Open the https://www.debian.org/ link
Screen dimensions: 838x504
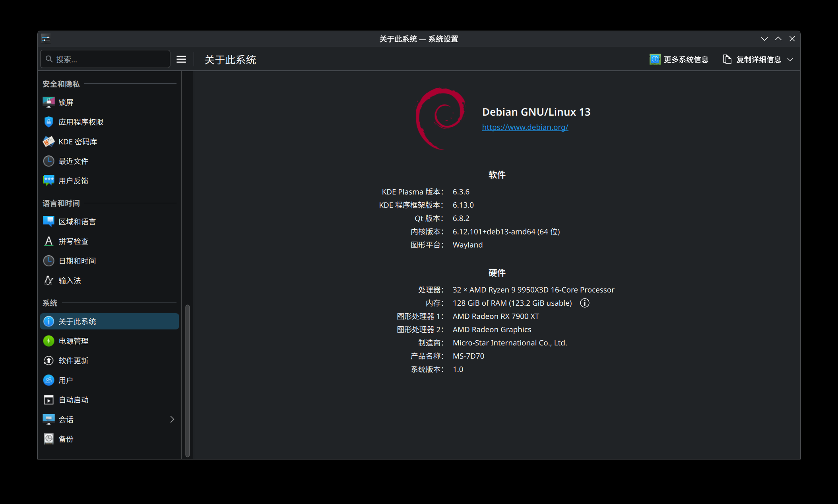pos(525,127)
